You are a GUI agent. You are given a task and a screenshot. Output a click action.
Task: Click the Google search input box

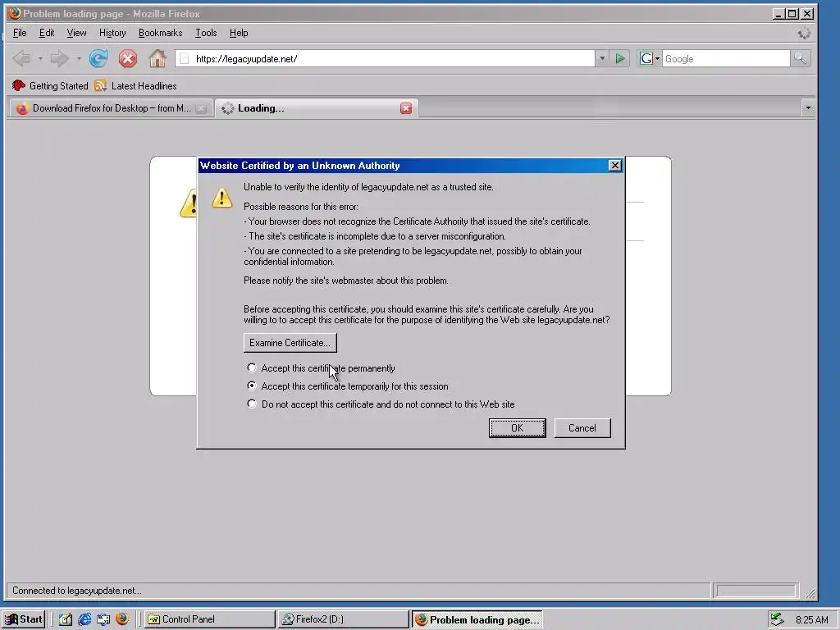point(726,59)
